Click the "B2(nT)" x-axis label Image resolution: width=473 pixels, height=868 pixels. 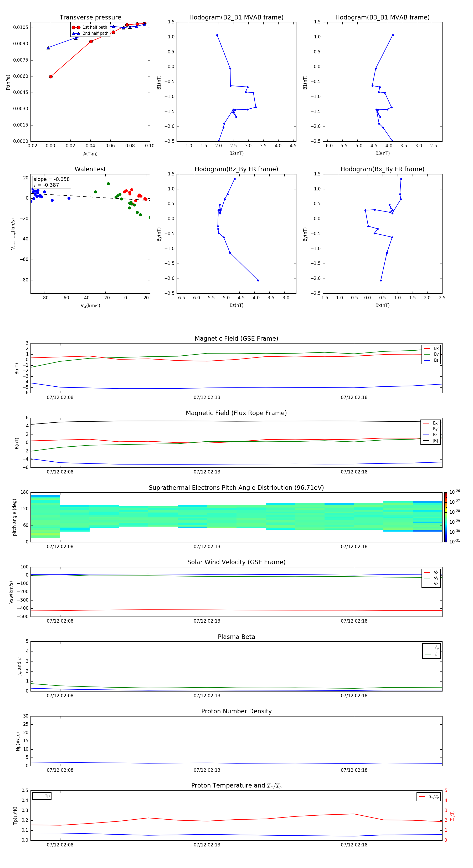click(x=236, y=153)
